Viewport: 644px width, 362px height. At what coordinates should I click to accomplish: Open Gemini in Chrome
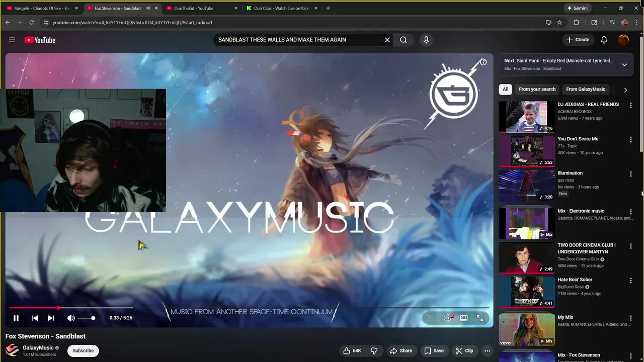(x=578, y=8)
